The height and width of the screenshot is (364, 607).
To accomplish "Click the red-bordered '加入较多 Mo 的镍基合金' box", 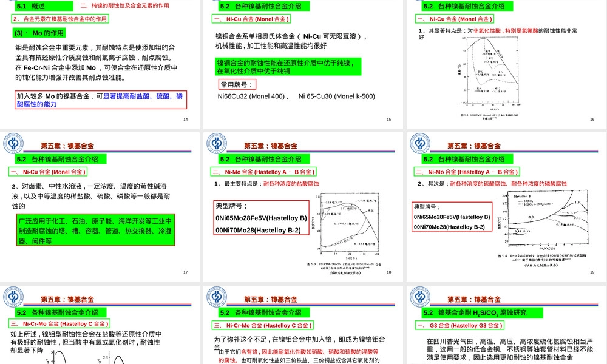I will (x=101, y=100).
